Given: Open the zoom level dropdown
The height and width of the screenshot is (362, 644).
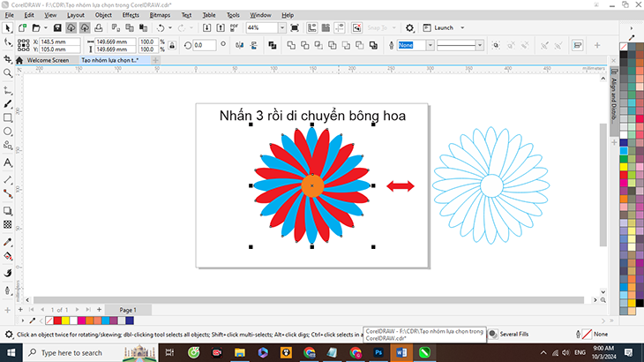Looking at the screenshot, I should (282, 28).
